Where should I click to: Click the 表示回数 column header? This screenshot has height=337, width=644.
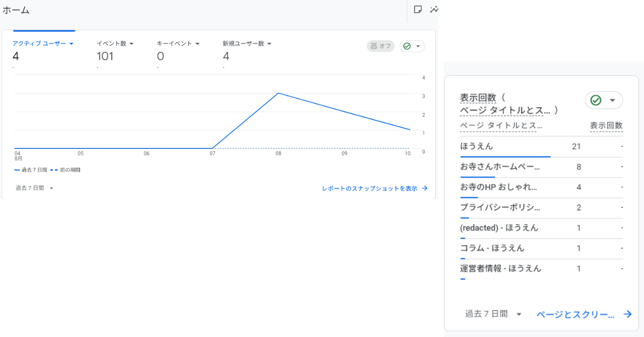tap(606, 126)
